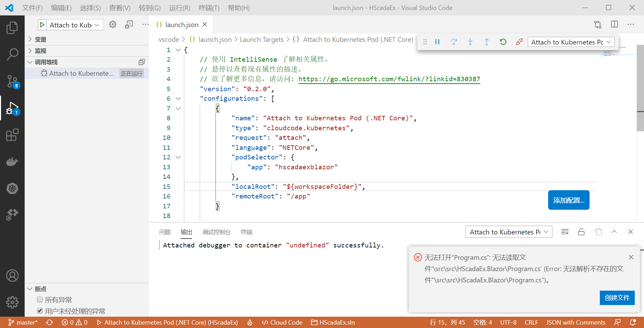This screenshot has height=328, width=644.
Task: Disconnect the debugger icon
Action: coord(519,42)
